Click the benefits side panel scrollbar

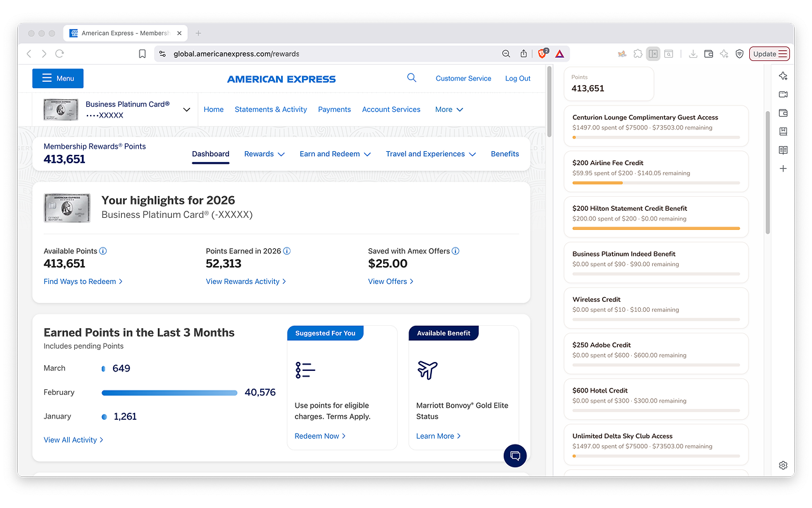(766, 171)
